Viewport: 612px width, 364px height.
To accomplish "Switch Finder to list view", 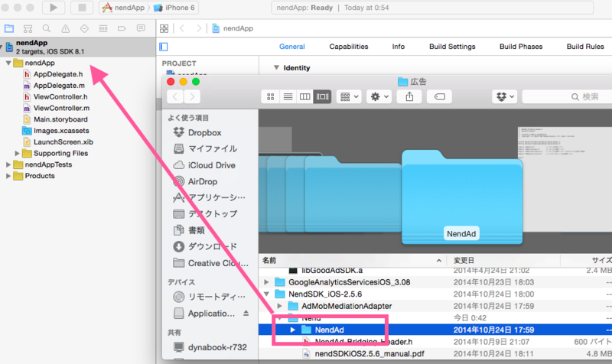I will [x=288, y=97].
